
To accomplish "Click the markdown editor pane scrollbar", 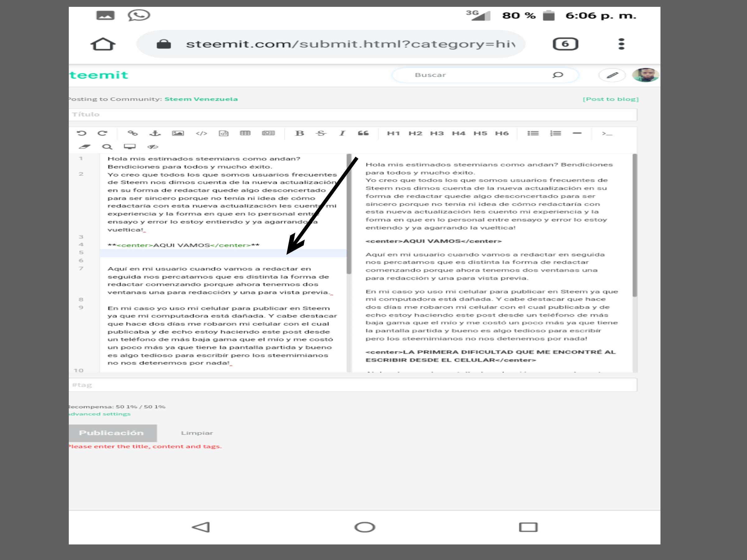I will (349, 214).
